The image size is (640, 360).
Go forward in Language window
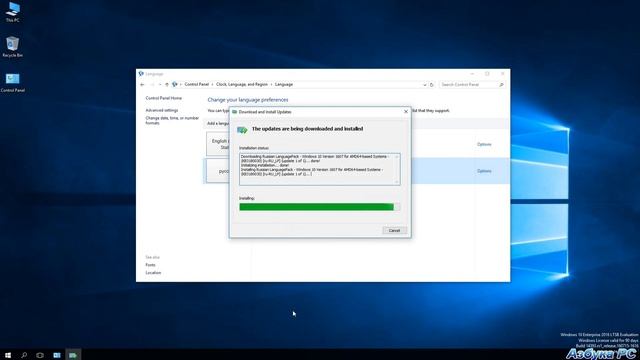click(152, 84)
